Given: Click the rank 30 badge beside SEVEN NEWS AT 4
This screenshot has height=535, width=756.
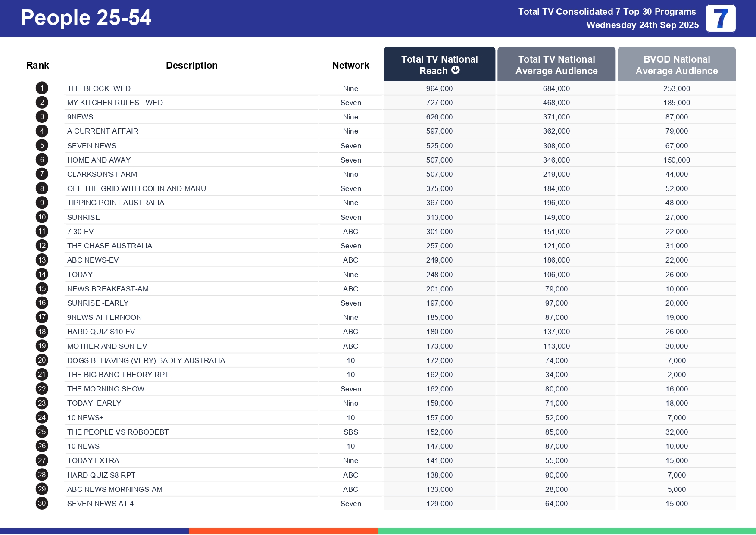Looking at the screenshot, I should [41, 503].
